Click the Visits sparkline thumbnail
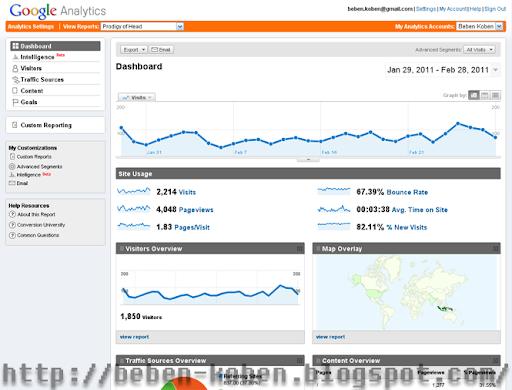 click(x=134, y=191)
